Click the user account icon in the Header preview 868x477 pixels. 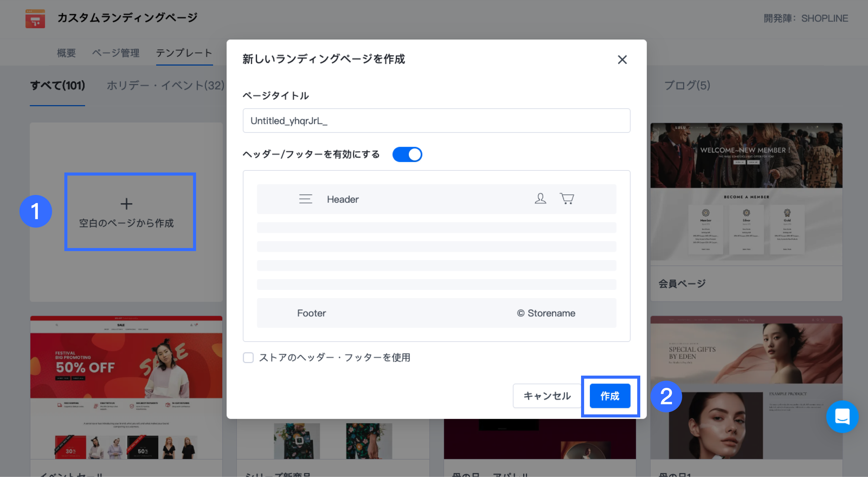click(x=540, y=198)
